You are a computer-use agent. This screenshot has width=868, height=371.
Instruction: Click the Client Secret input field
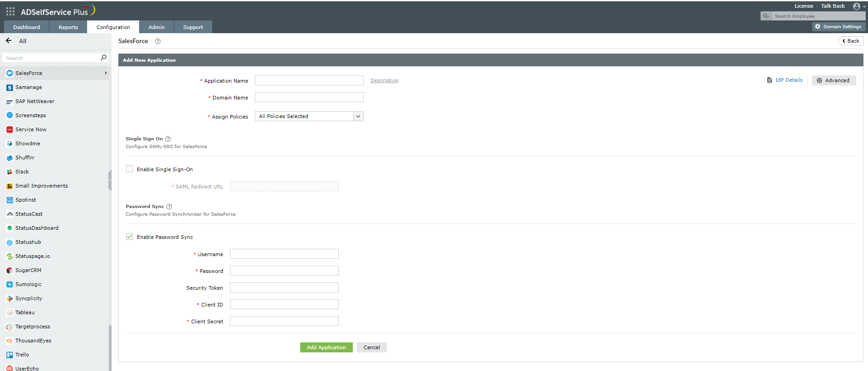coord(284,321)
